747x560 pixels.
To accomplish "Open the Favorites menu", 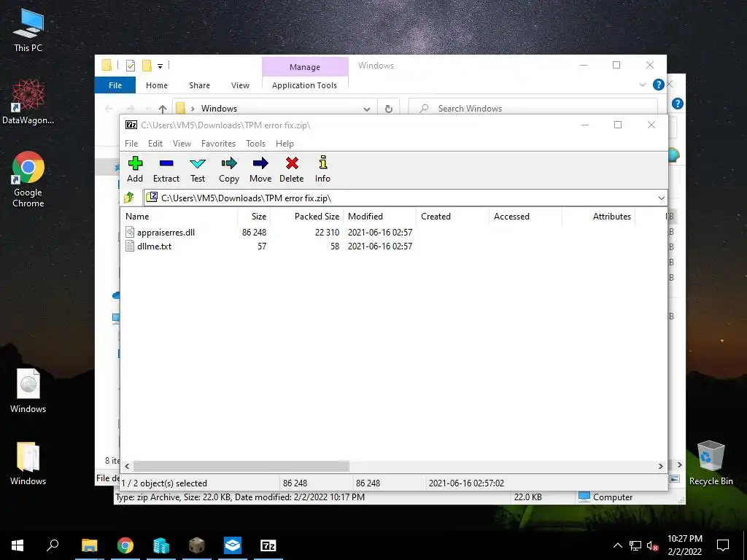I will coord(218,144).
